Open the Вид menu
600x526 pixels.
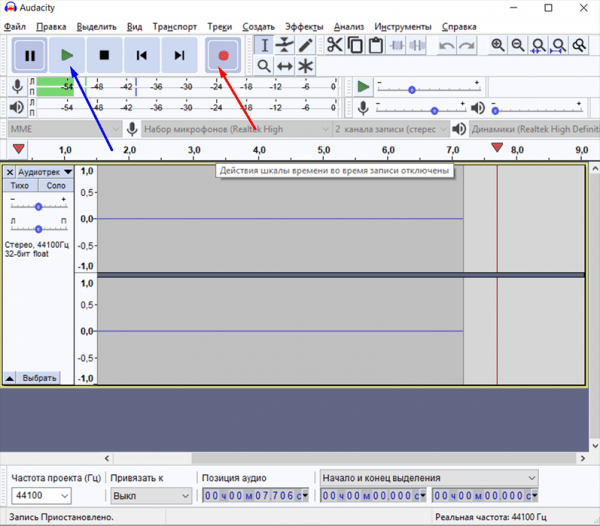pyautogui.click(x=134, y=27)
